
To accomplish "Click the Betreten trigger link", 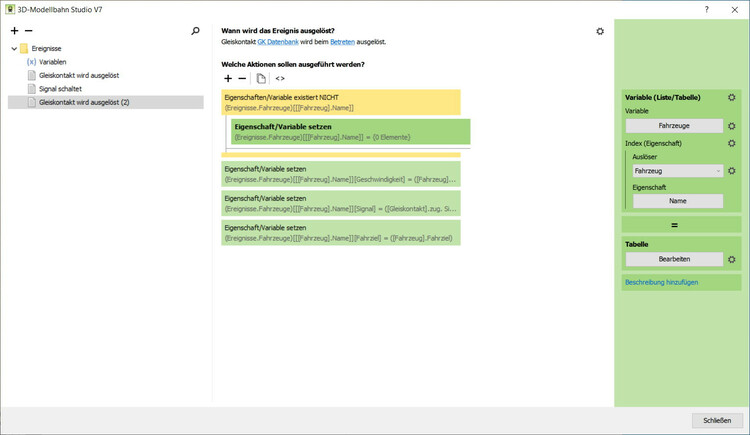I will (x=342, y=42).
